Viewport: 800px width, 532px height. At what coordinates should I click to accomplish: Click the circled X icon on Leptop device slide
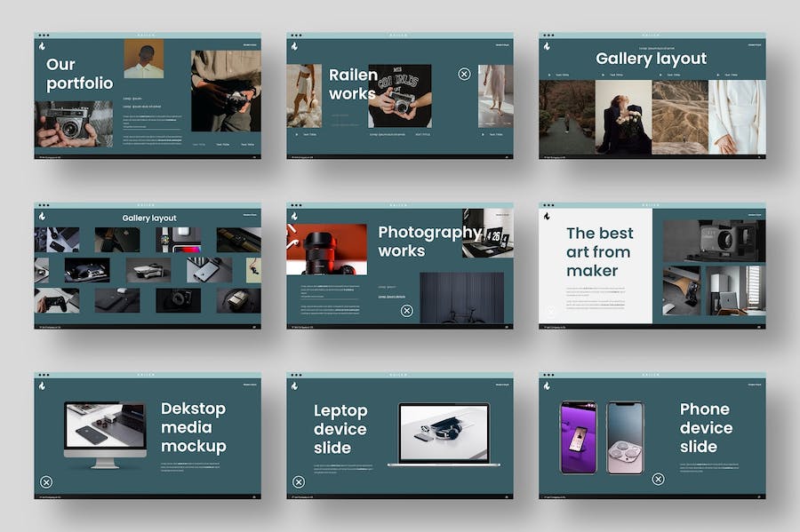[x=299, y=481]
